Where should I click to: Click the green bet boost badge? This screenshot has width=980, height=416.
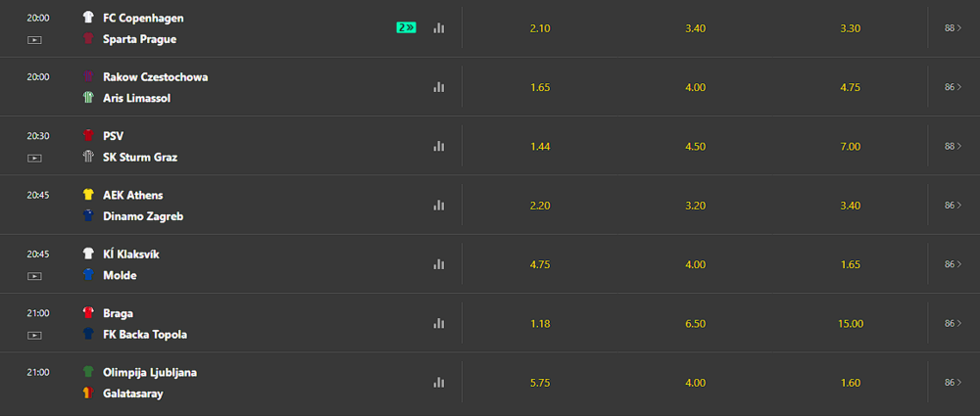click(406, 27)
